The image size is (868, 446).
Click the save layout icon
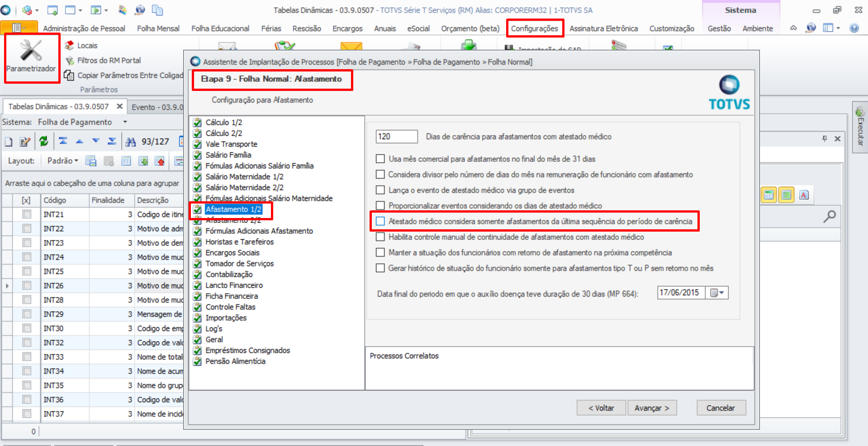tap(91, 161)
